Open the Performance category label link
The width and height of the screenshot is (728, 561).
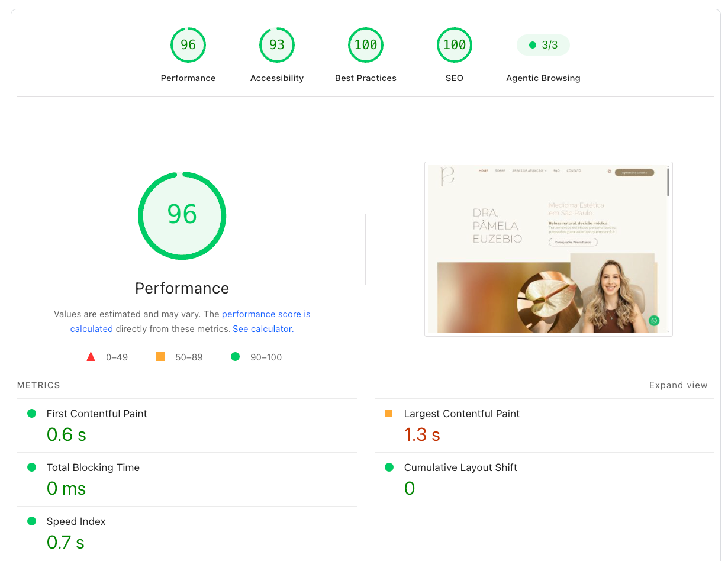188,78
